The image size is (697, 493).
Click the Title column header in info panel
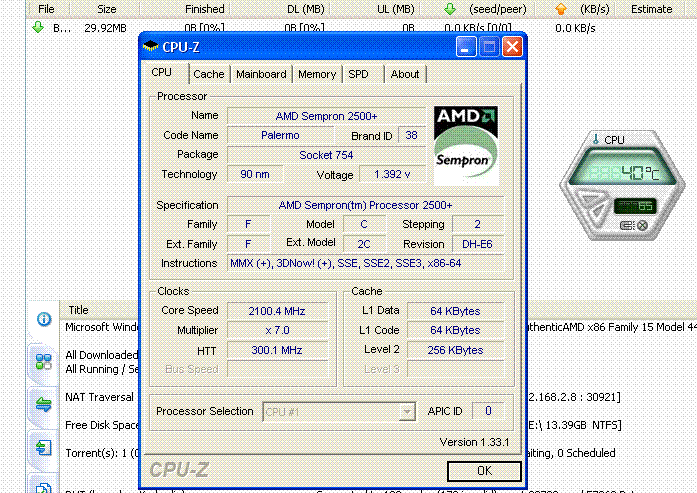(79, 310)
